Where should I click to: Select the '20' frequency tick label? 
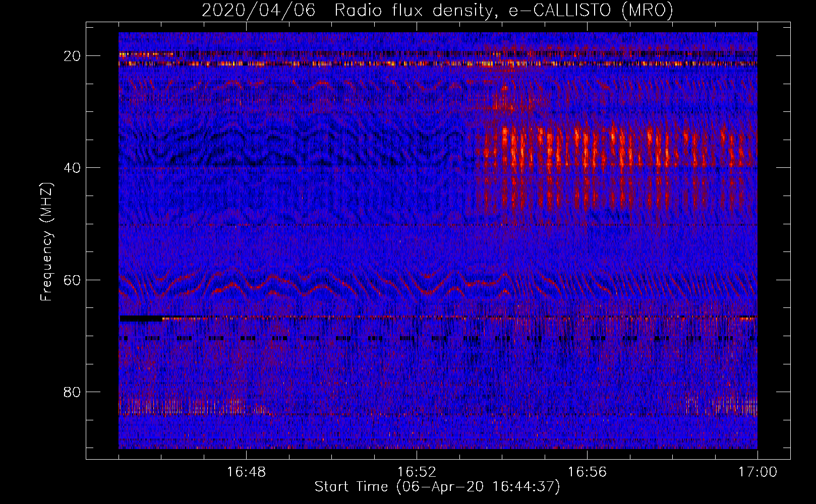pos(72,56)
